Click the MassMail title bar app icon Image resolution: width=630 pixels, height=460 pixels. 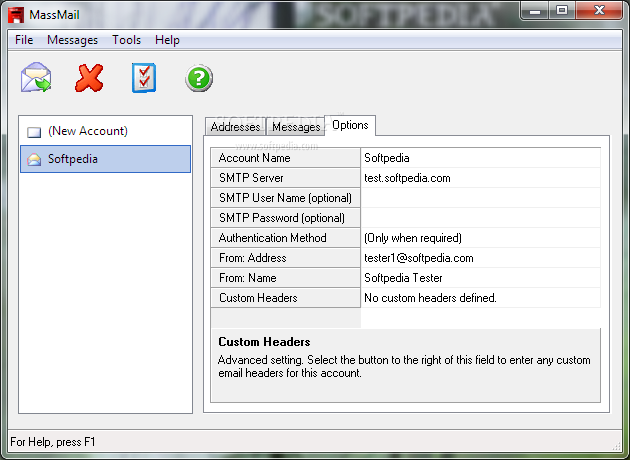(16, 15)
